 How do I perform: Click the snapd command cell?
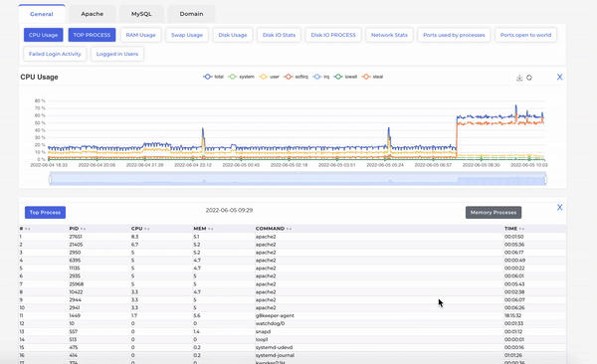pyautogui.click(x=263, y=331)
